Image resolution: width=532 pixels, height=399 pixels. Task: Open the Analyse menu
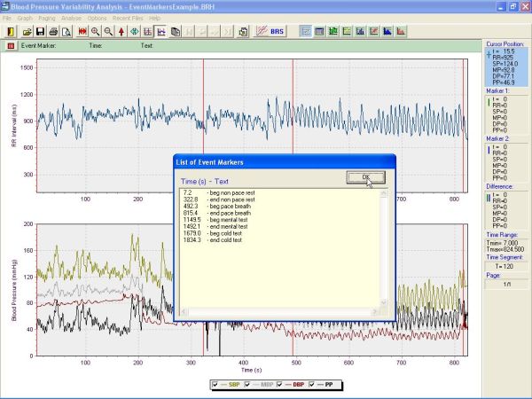click(x=72, y=18)
